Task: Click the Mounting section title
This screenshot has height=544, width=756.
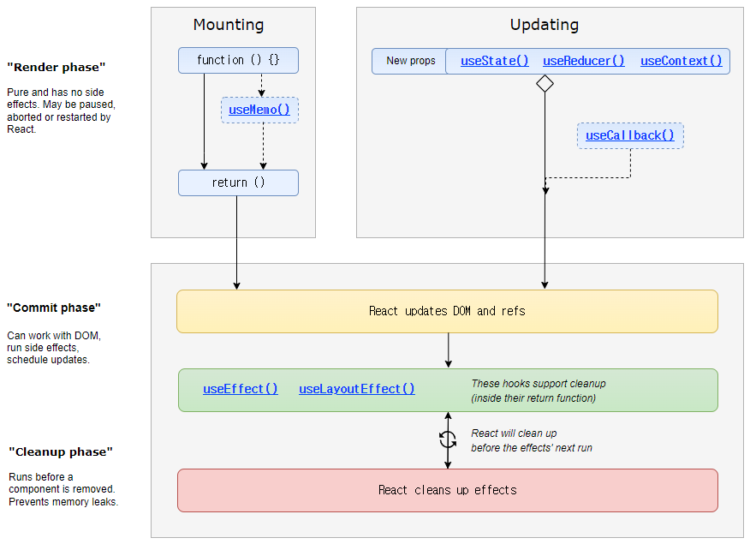Action: tap(229, 25)
